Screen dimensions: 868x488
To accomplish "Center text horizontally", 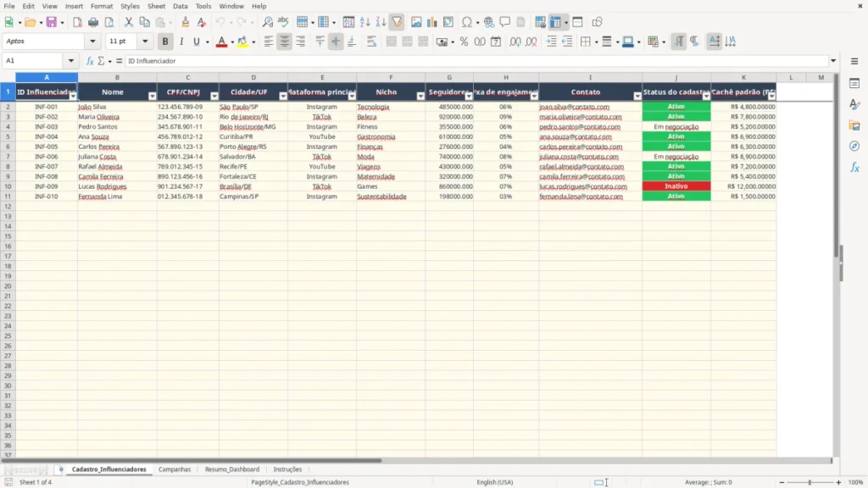I will point(285,42).
